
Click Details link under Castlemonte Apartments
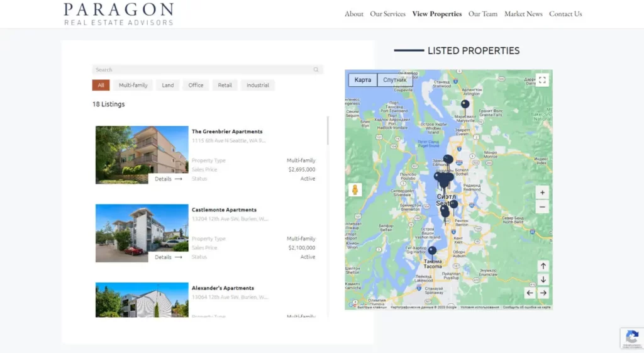point(169,257)
